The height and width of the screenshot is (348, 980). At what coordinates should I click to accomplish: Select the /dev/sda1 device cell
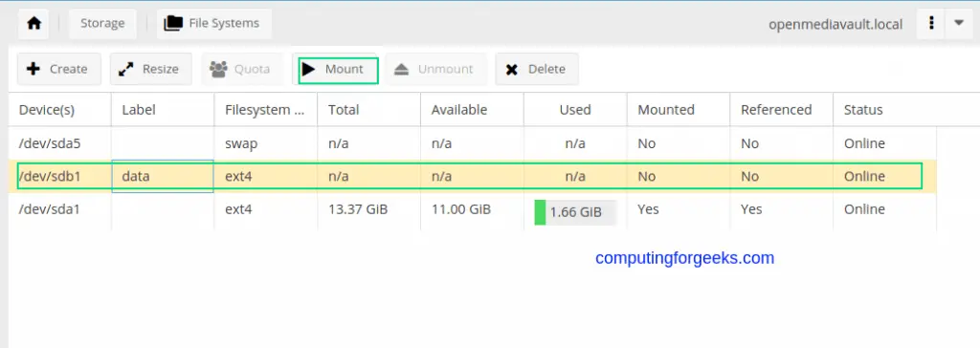coord(60,209)
